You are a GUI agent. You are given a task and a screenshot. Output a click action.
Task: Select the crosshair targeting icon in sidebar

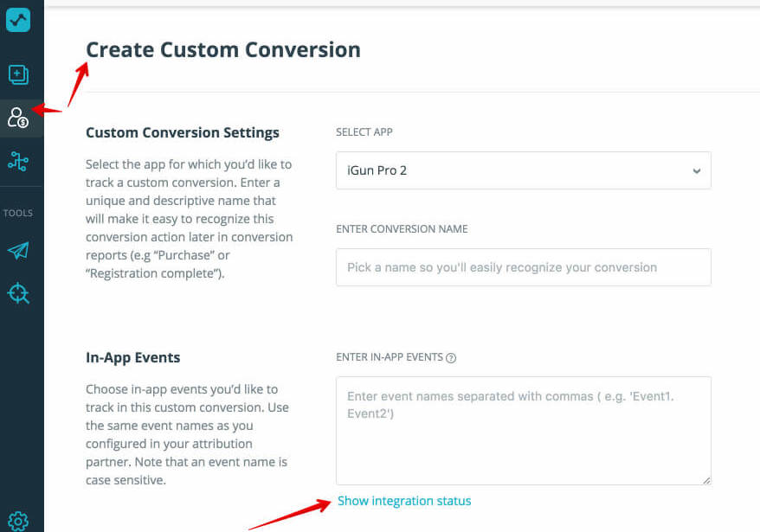pos(19,293)
